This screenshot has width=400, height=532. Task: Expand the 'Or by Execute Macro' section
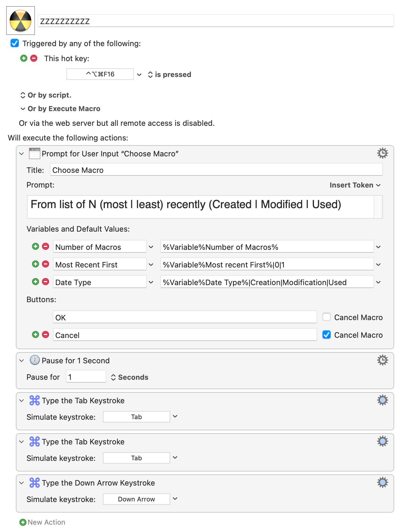23,109
